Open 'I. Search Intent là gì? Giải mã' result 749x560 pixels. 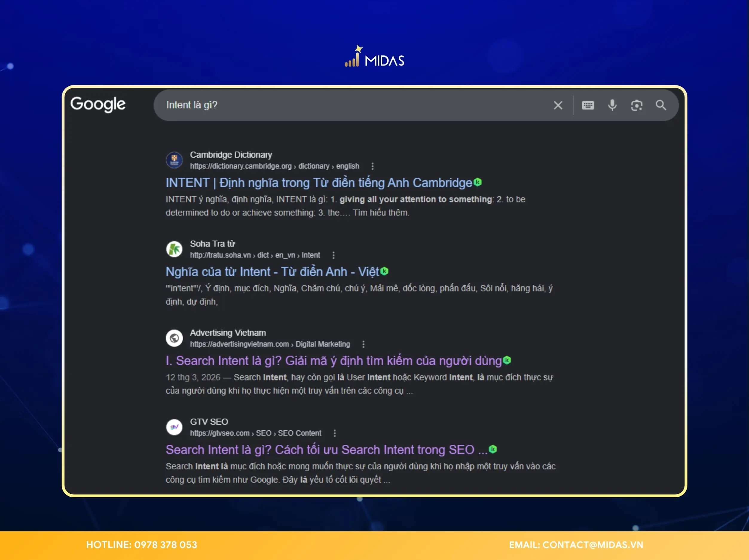pyautogui.click(x=334, y=361)
